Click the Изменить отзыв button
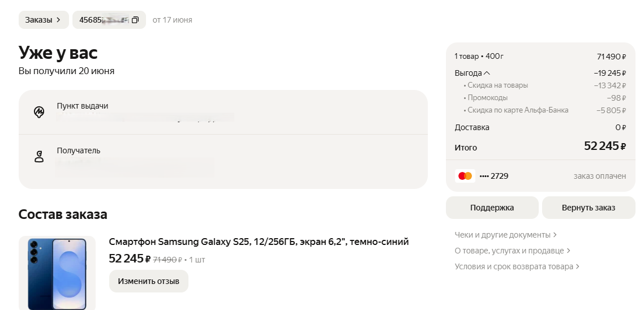 click(149, 281)
